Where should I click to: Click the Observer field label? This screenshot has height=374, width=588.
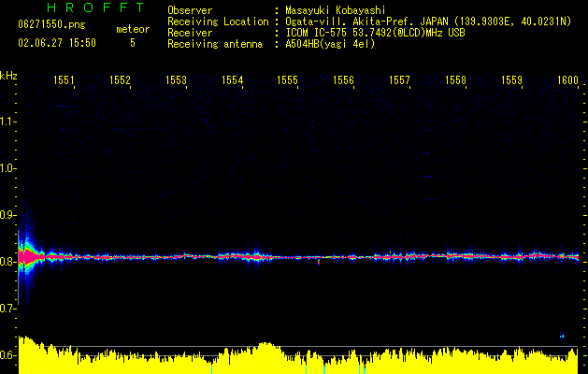coord(190,10)
